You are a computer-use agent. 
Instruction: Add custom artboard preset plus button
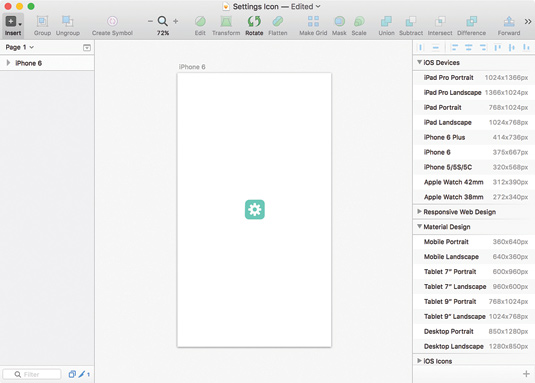coord(526,374)
